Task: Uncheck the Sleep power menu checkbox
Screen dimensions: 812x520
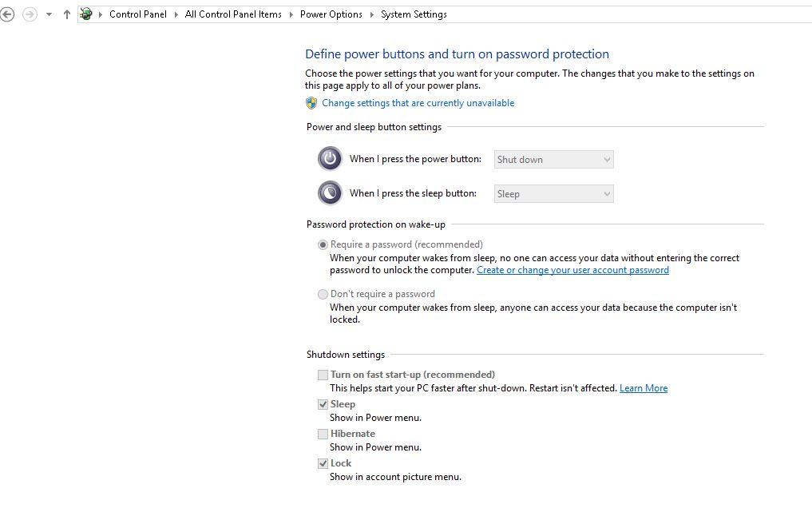Action: click(323, 404)
